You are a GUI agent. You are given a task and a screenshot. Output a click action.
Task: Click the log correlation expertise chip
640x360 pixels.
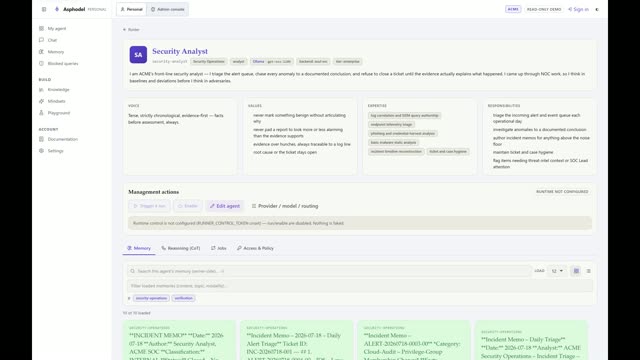[404, 116]
